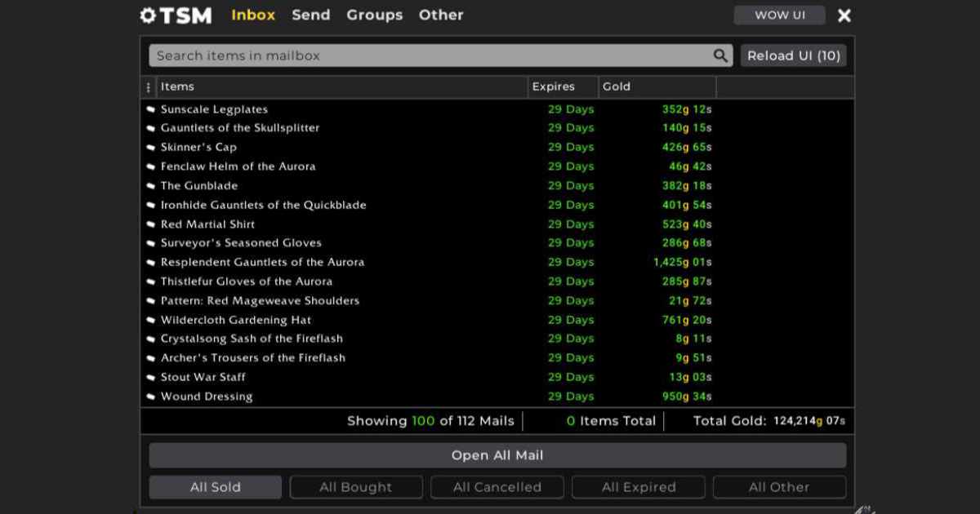Click the mail icon next to Wound Dressing
Viewport: 980px width, 514px height.
[x=149, y=396]
